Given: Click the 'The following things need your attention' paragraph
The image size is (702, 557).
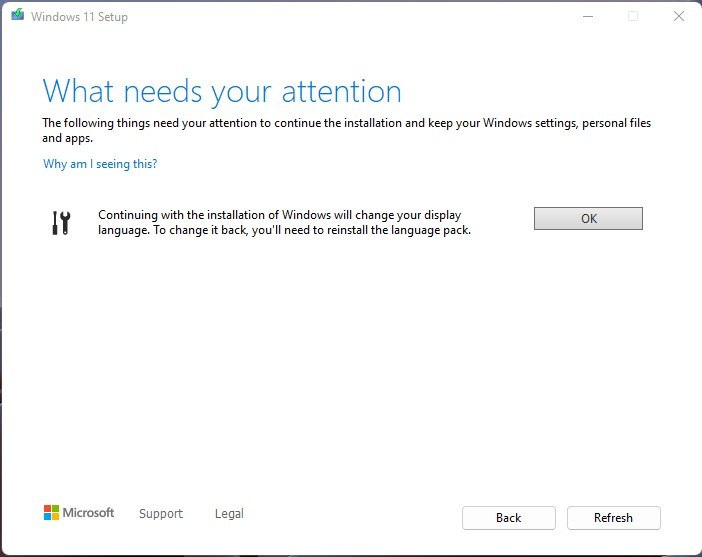Looking at the screenshot, I should coord(347,130).
